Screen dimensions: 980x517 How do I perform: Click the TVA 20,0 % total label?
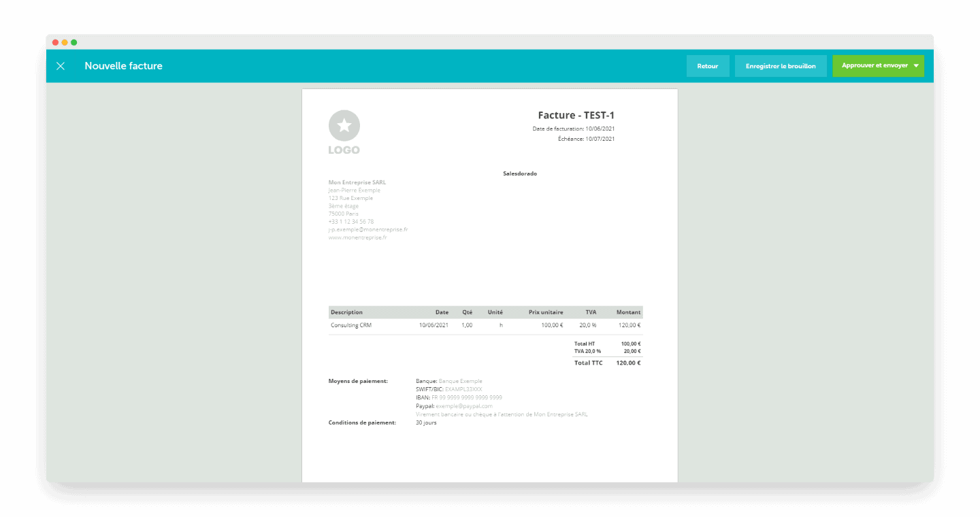587,351
